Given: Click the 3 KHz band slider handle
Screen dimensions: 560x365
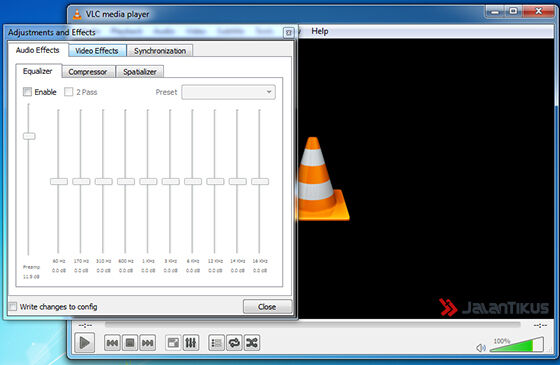Looking at the screenshot, I should [x=171, y=181].
